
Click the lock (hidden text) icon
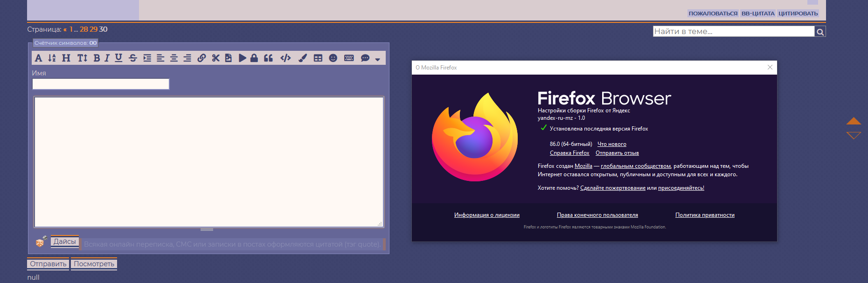[x=254, y=58]
